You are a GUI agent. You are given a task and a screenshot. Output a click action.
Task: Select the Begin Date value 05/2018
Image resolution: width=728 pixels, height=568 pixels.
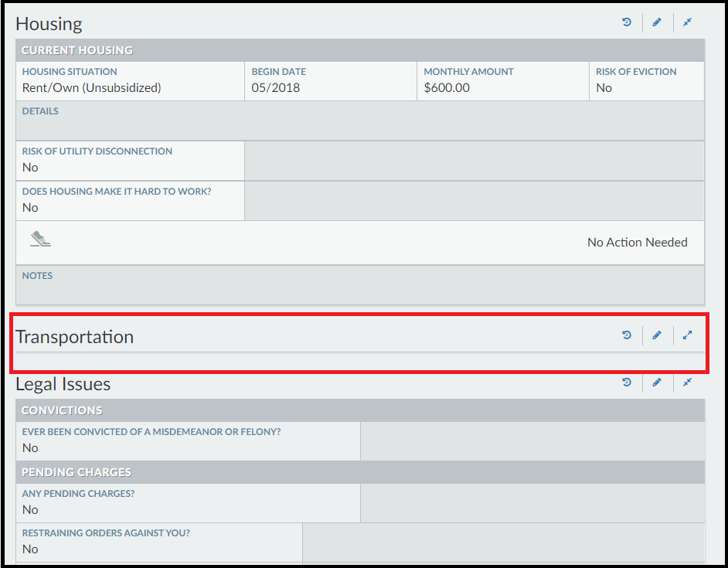(276, 88)
